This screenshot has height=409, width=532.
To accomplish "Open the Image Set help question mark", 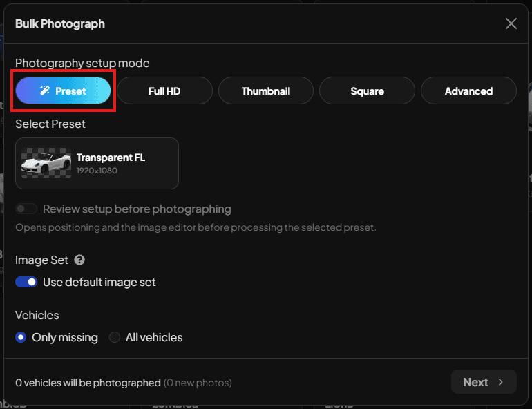I will pyautogui.click(x=79, y=260).
